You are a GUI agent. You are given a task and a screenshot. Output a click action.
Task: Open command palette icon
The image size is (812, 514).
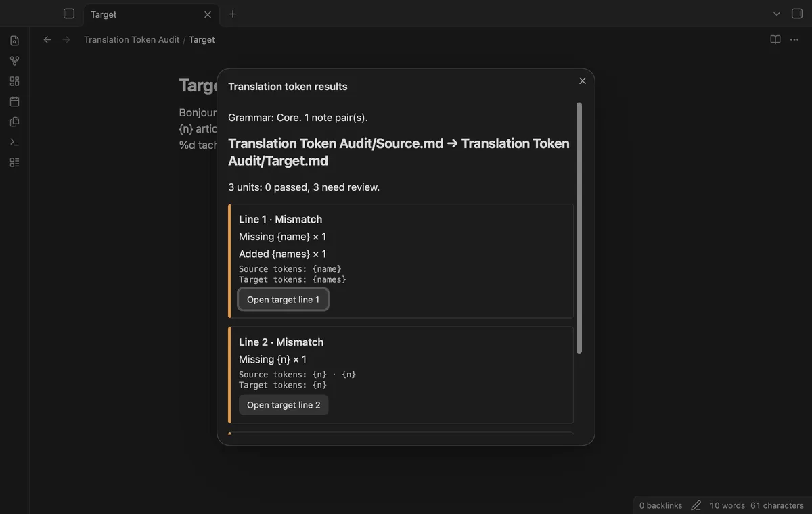click(x=14, y=142)
